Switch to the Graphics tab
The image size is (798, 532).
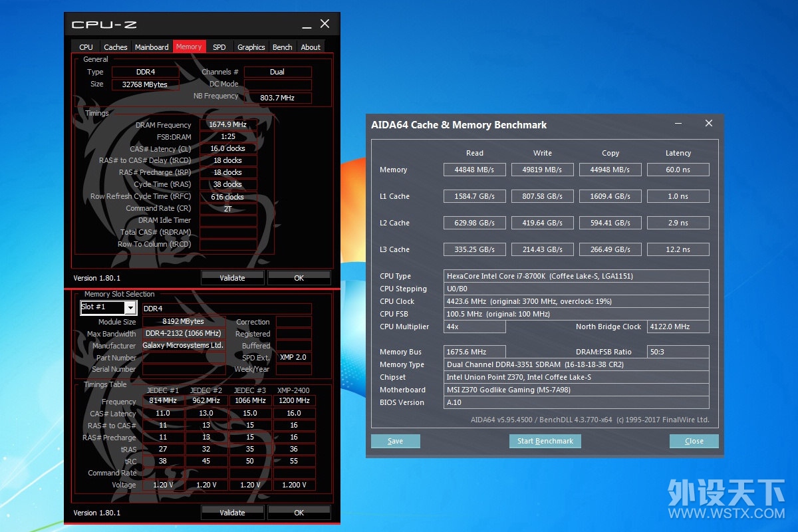[x=251, y=47]
